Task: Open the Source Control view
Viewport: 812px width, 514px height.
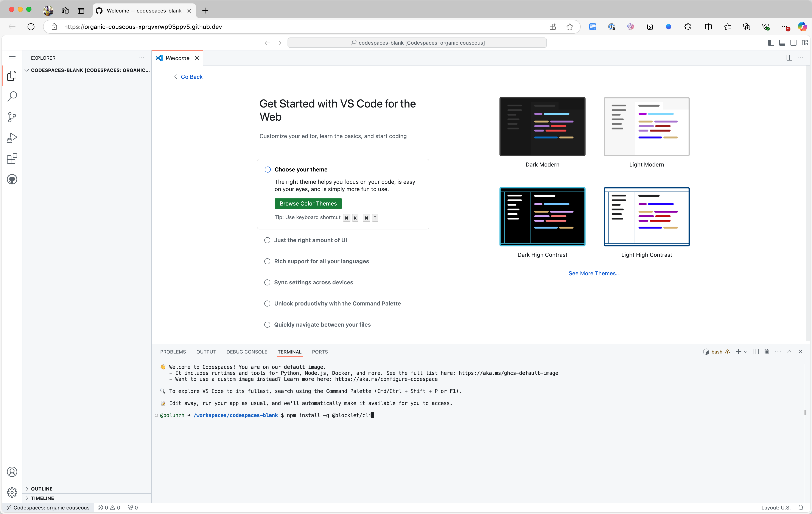Action: pyautogui.click(x=12, y=117)
